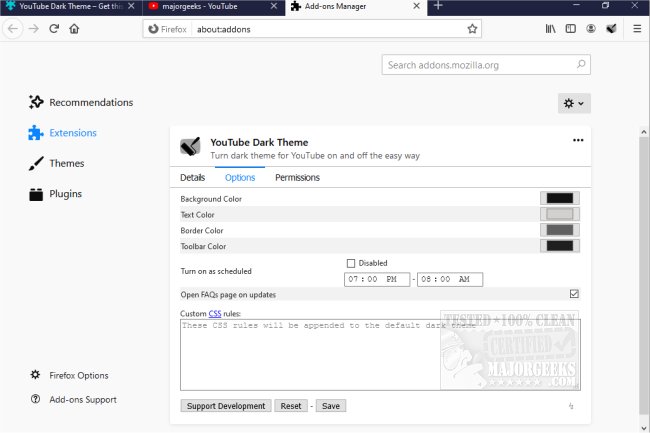Viewport: 650px width, 433px height.
Task: Pick the Background Color swatch
Action: pos(560,198)
